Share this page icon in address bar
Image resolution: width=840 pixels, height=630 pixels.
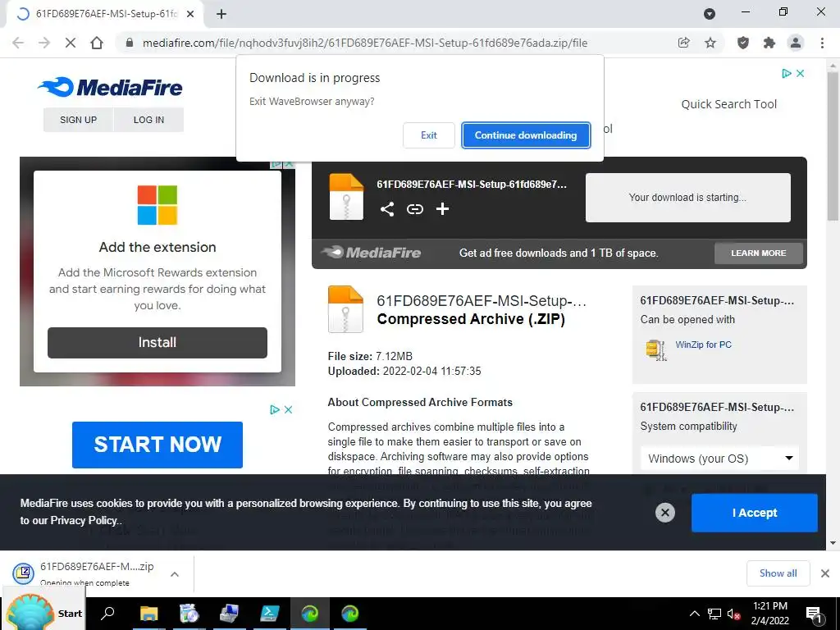(x=683, y=43)
